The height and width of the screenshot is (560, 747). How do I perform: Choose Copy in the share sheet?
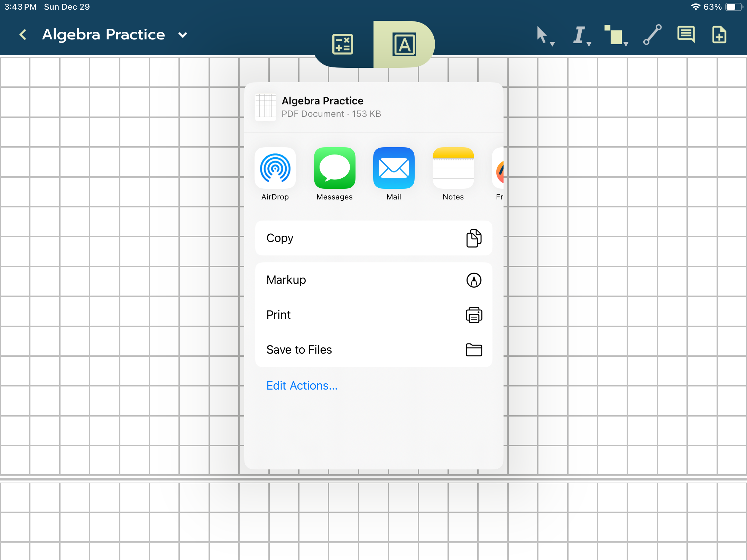coord(373,238)
